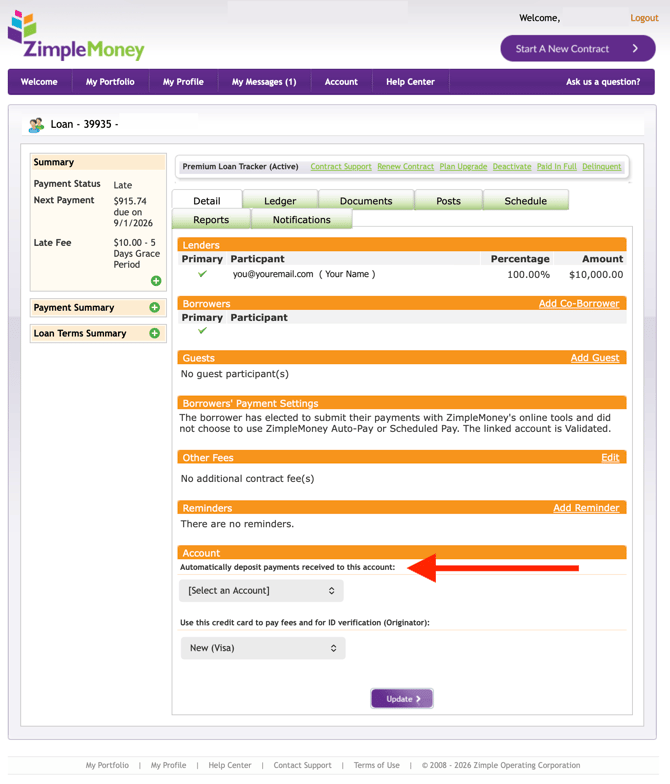This screenshot has width=670, height=784.
Task: Click the Add Guest link
Action: coord(595,358)
